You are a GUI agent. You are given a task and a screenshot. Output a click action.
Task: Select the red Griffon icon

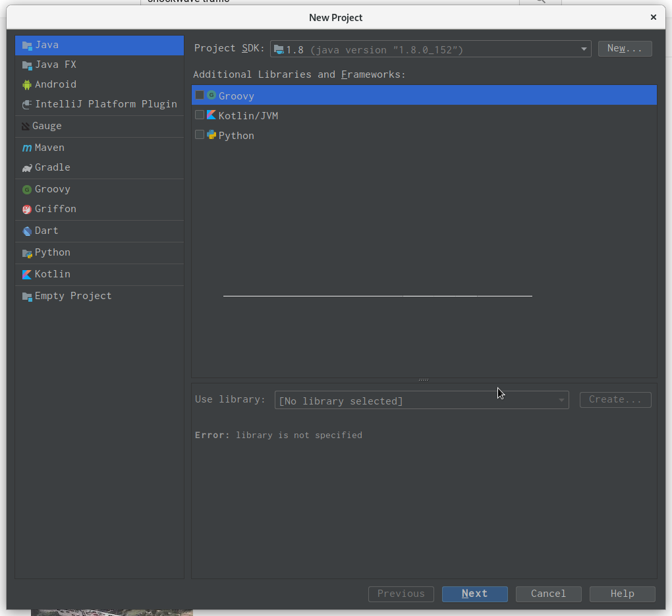tap(27, 210)
